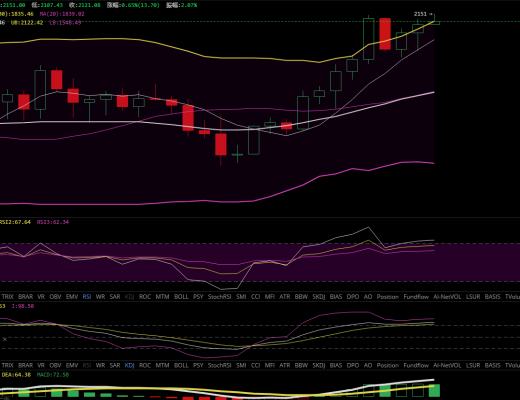Select ROC in the KDJ-highlighted indicator row
The width and height of the screenshot is (520, 400).
(x=145, y=365)
